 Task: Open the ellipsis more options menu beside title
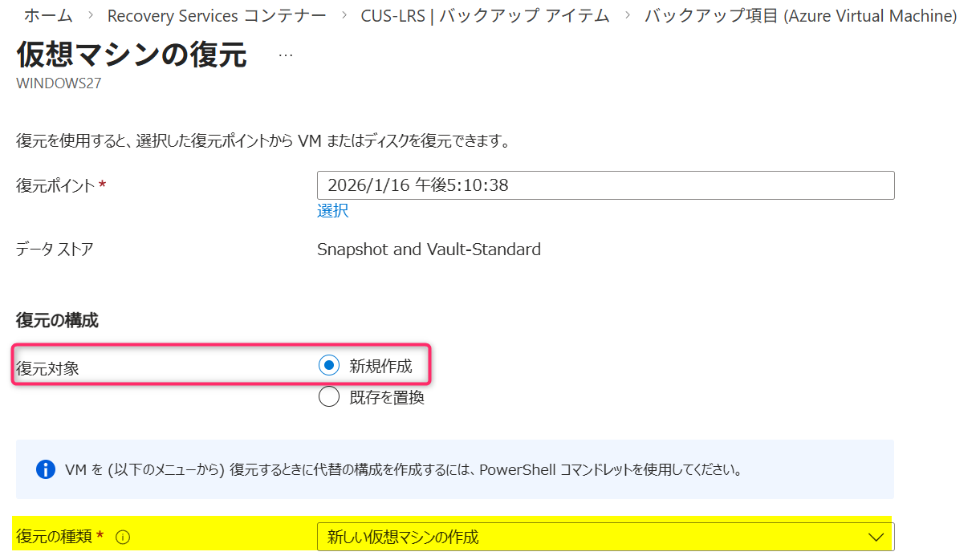[286, 56]
